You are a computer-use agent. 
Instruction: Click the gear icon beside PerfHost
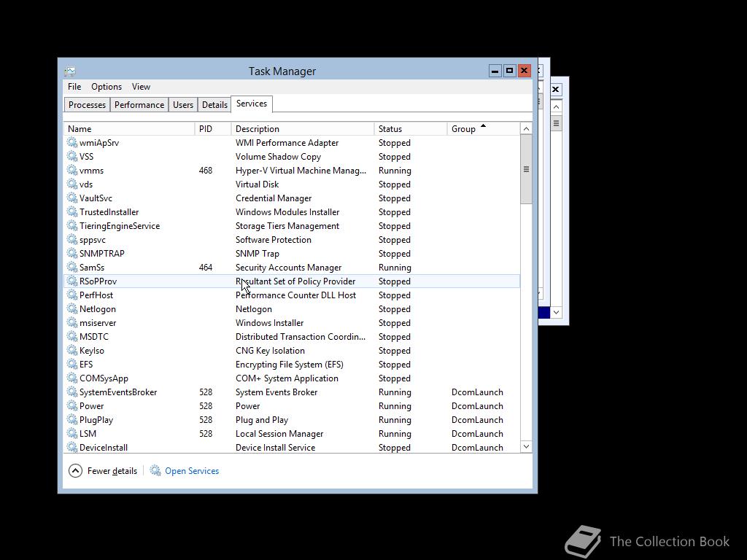(72, 295)
